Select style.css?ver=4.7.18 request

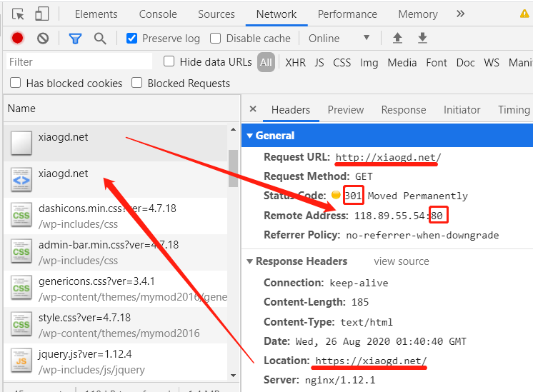point(116,325)
